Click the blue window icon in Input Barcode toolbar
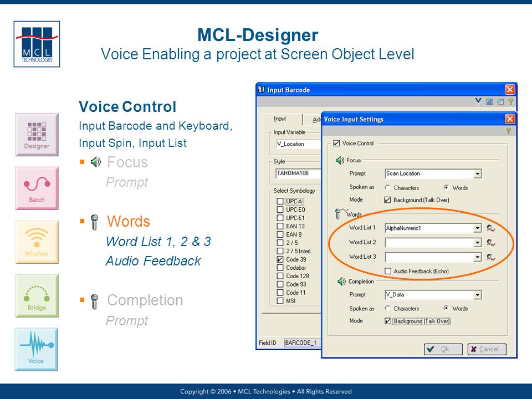 click(489, 101)
